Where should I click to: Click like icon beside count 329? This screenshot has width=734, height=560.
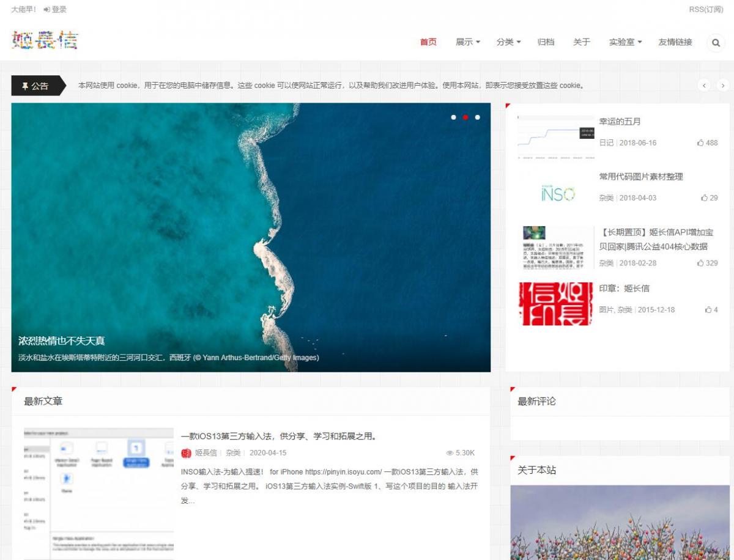700,263
